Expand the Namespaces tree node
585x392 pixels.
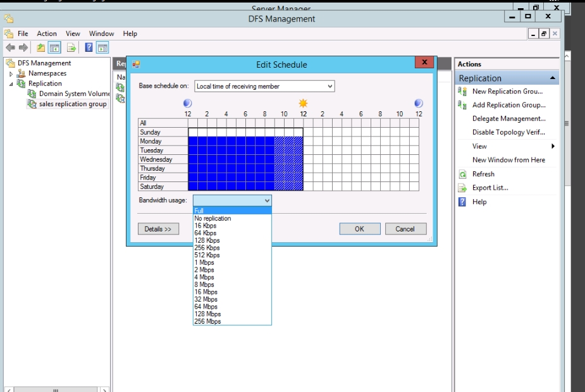[11, 74]
